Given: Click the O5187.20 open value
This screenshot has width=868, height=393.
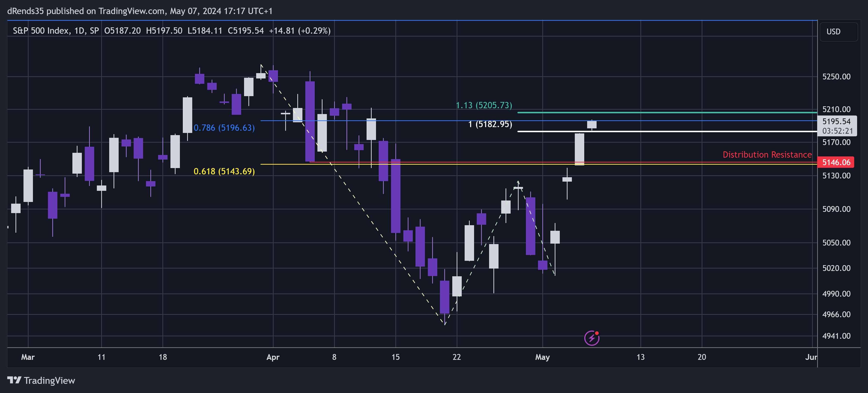Looking at the screenshot, I should [x=122, y=31].
